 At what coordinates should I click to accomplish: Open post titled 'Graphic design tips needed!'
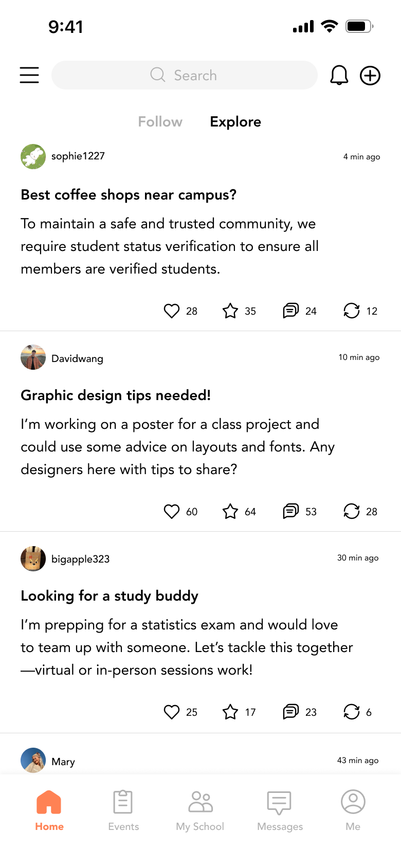coord(116,395)
